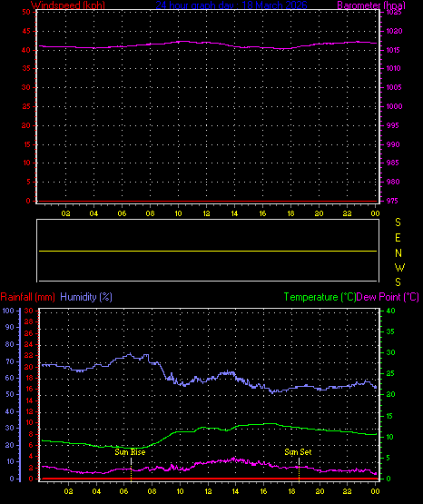This screenshot has height=504, width=423.
Task: Click hour label '18' under top graph
Action: [290, 213]
